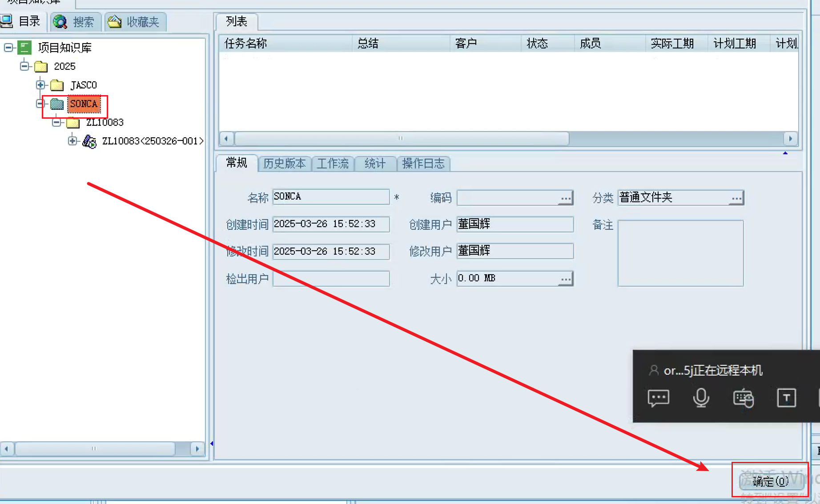Open remote session chat bubble icon

pos(659,398)
